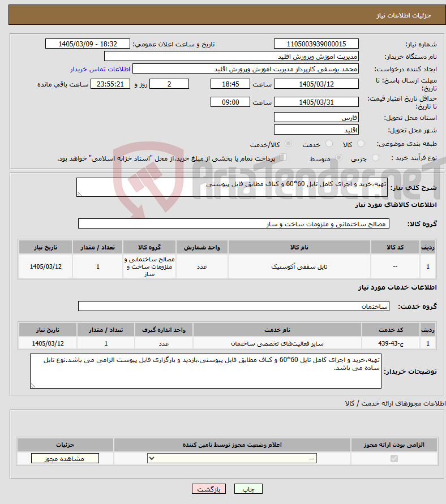Click the response deadline date 1405/03/12 field

tap(316, 84)
